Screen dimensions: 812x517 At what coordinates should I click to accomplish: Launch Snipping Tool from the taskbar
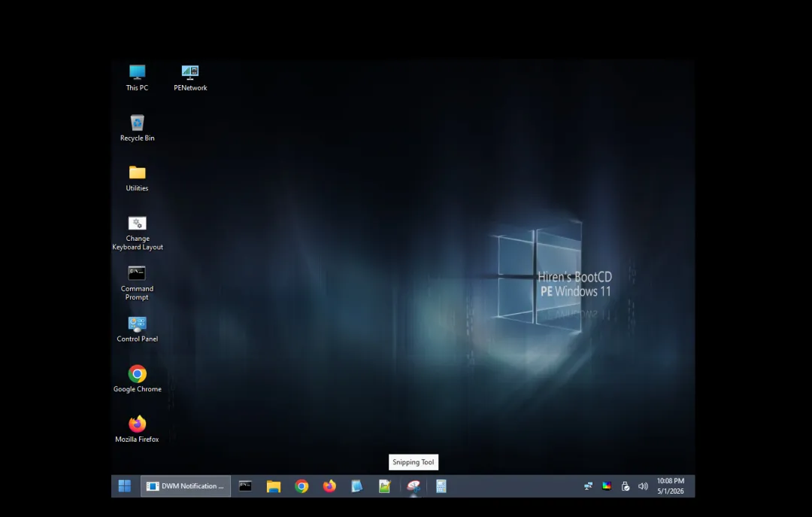(x=414, y=486)
